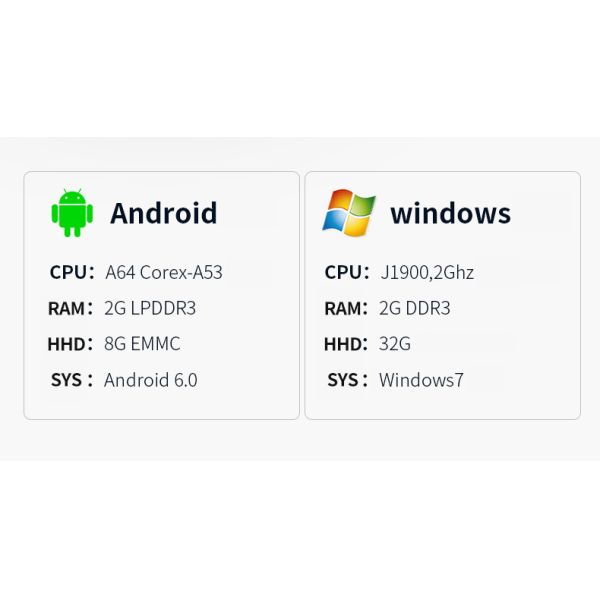Click the Windows7 system text
600x600 pixels.
421,380
